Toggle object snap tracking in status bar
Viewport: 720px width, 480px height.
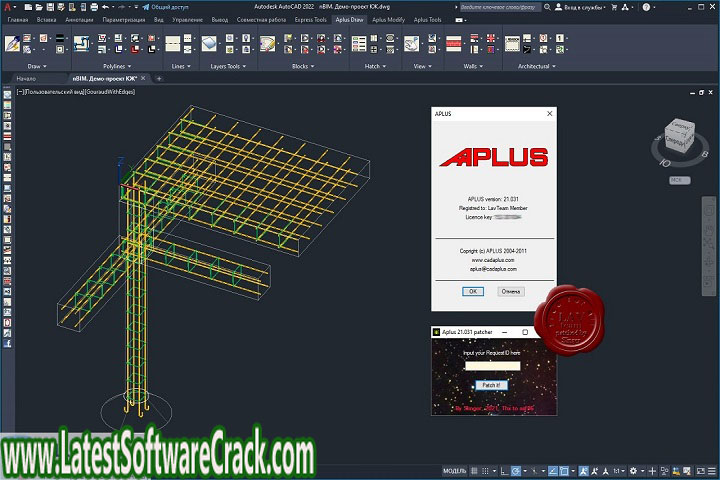point(553,471)
